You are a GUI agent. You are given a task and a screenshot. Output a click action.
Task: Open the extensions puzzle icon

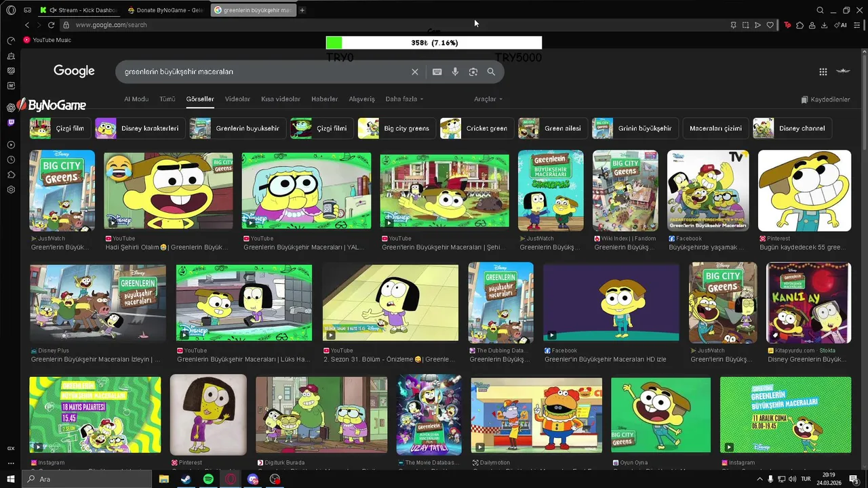click(800, 25)
